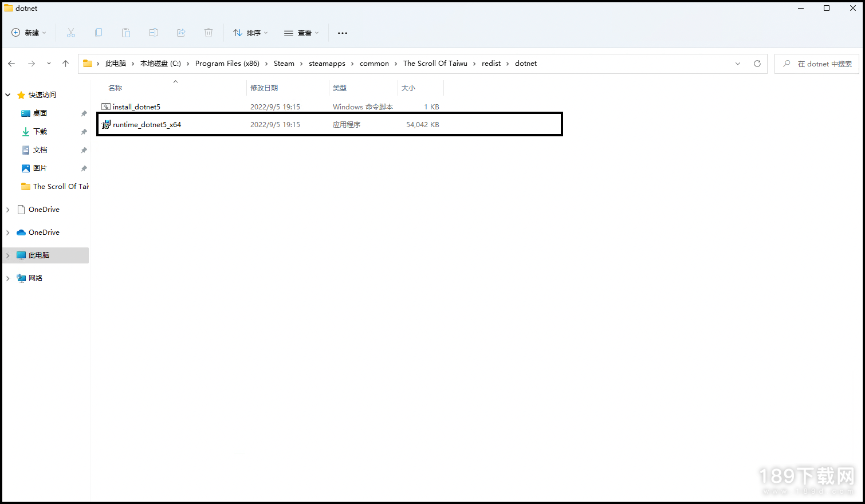Select 此电脑 in sidebar
This screenshot has height=504, width=865.
[x=39, y=255]
